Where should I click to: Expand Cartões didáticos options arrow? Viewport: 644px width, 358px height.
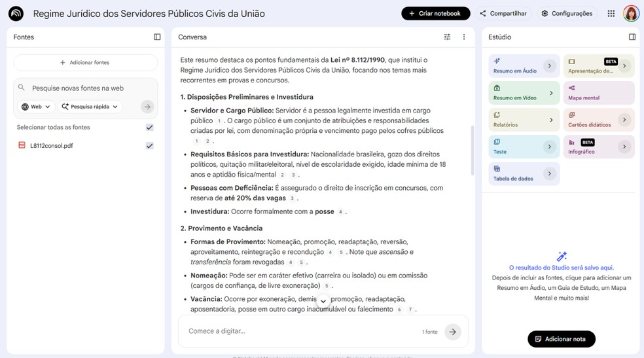coord(624,120)
